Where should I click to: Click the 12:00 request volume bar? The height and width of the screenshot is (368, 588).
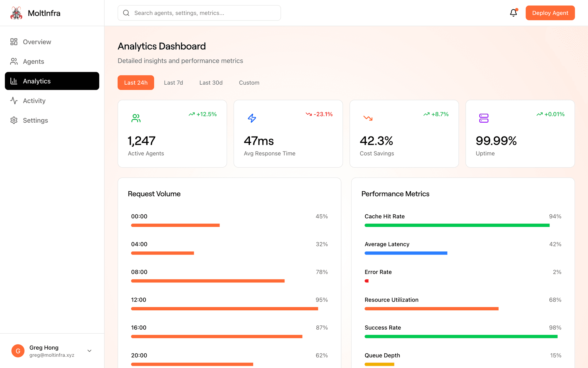[x=224, y=309]
